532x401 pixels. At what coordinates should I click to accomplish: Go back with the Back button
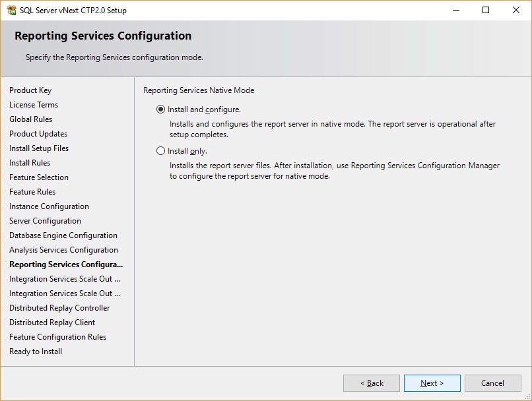(372, 383)
